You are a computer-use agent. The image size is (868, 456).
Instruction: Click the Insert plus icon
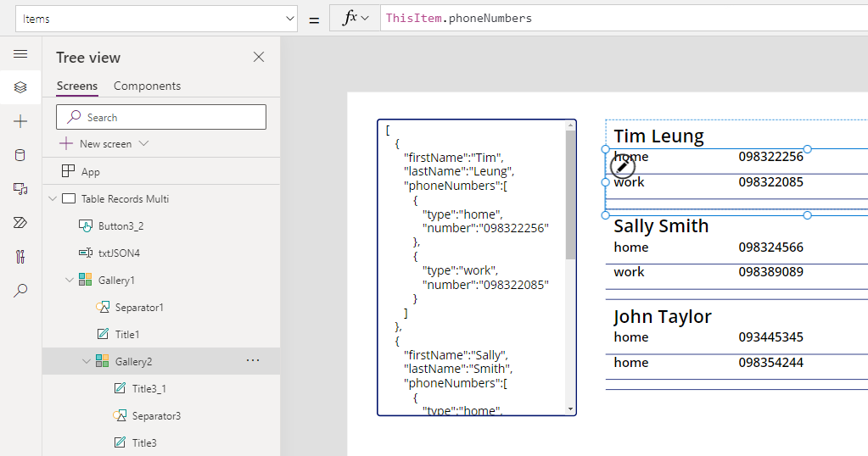(x=21, y=121)
